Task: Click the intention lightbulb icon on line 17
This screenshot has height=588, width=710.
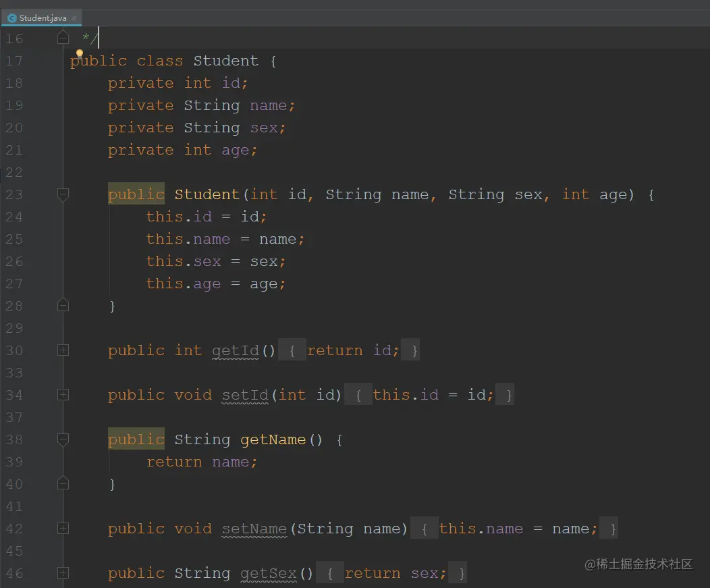Action: click(x=80, y=54)
